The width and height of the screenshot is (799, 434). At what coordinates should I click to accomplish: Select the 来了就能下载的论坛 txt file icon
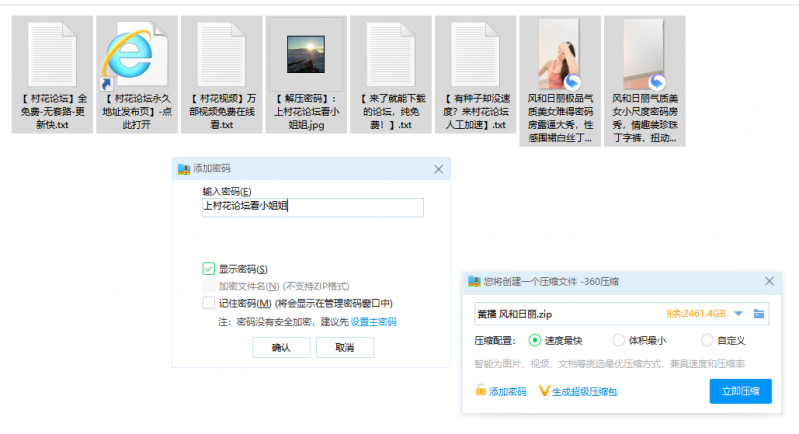coord(391,54)
